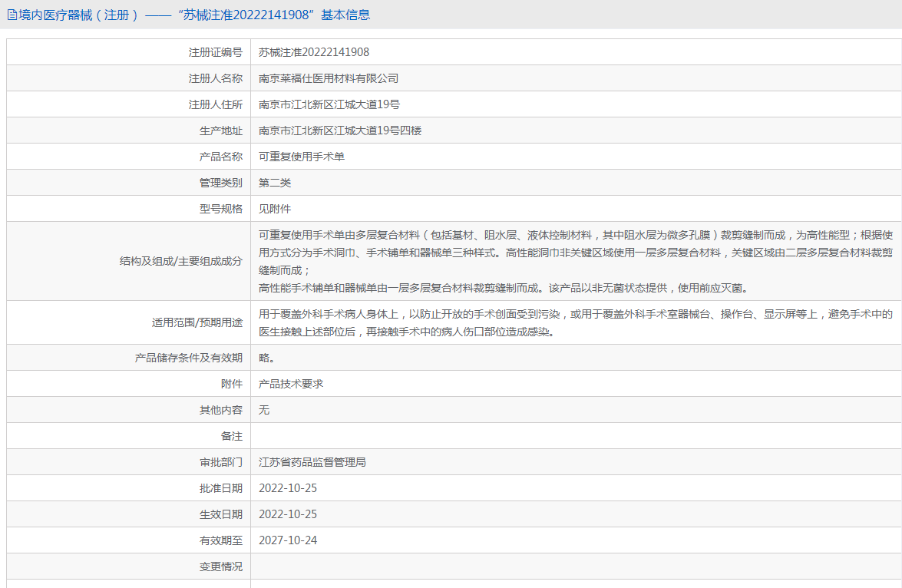Select management class value 第二类
902x588 pixels.
tap(274, 183)
